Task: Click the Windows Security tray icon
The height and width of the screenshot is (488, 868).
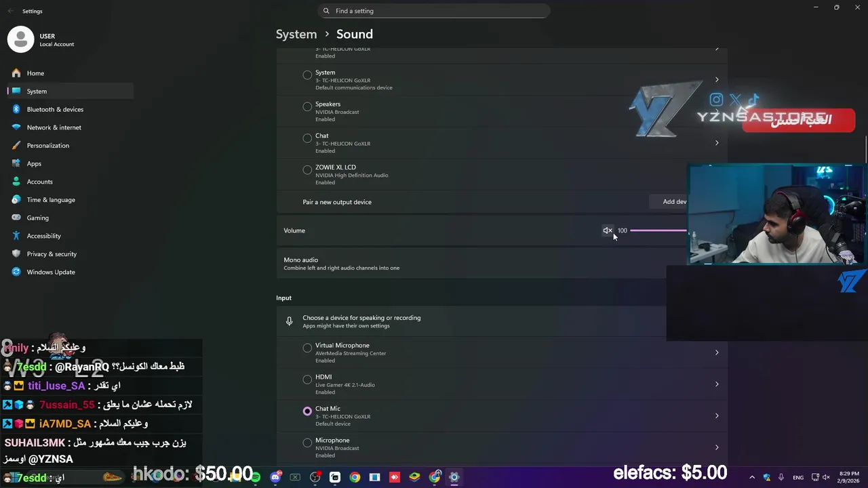Action: pos(766,477)
